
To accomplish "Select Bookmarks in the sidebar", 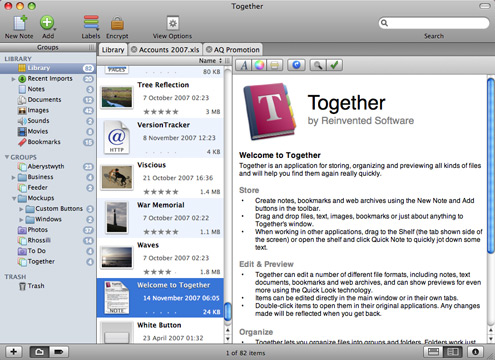I will coord(48,142).
